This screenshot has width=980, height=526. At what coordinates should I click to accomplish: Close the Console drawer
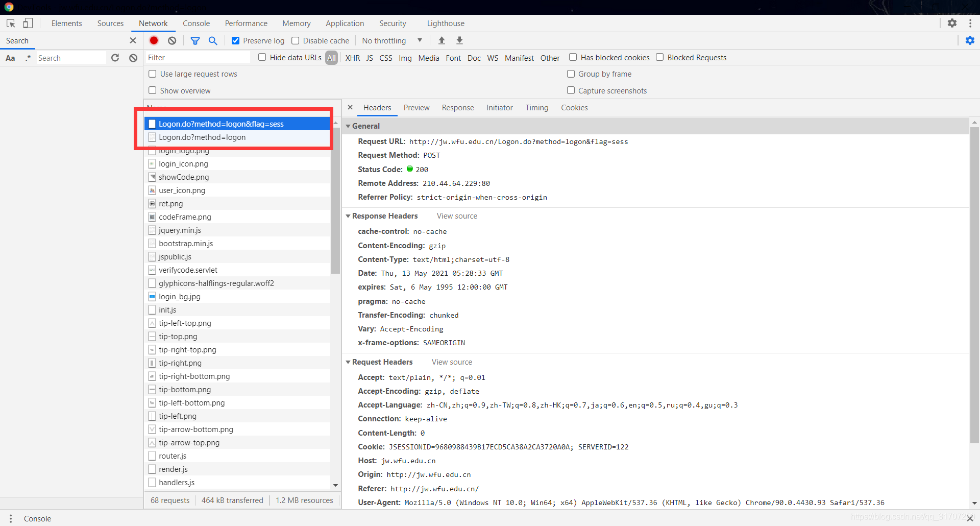tap(969, 518)
